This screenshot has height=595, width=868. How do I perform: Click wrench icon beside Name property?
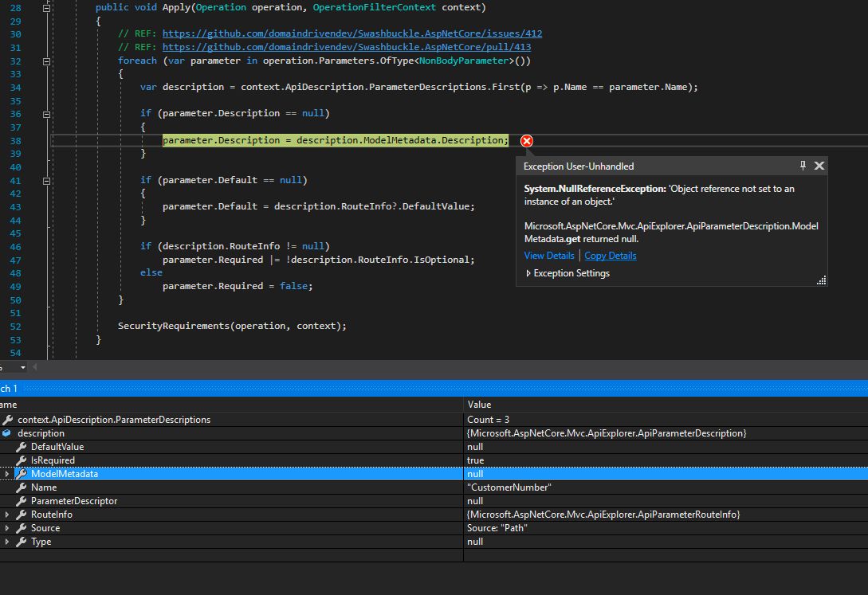point(21,487)
